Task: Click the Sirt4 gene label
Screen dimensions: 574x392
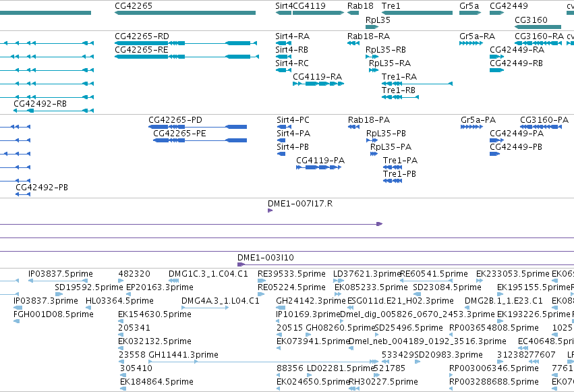Action: coord(284,6)
